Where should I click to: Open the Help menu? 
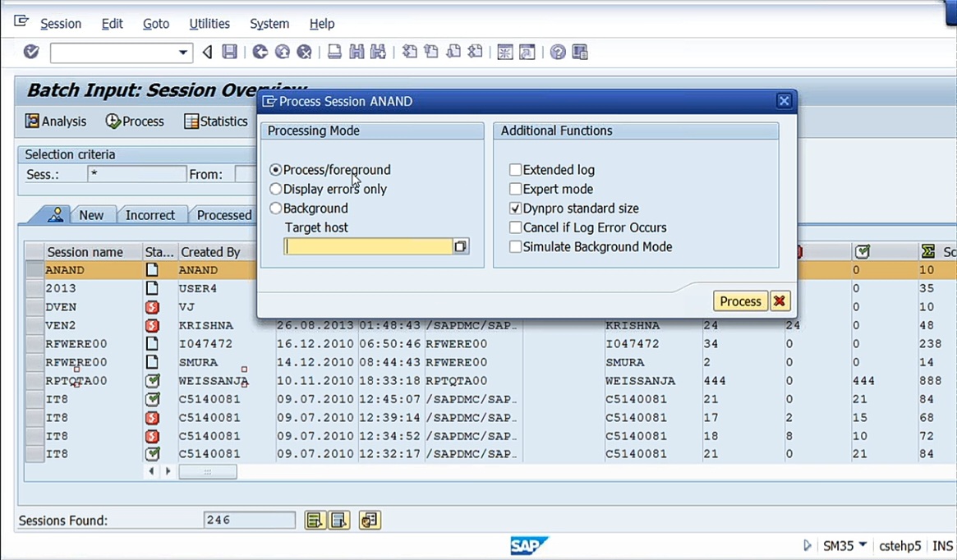tap(322, 24)
